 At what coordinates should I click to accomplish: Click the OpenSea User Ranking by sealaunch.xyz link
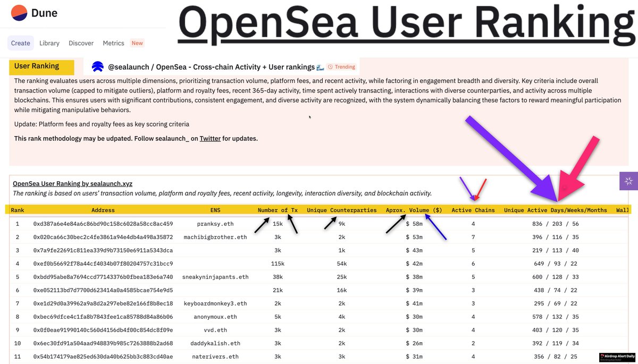click(x=72, y=183)
